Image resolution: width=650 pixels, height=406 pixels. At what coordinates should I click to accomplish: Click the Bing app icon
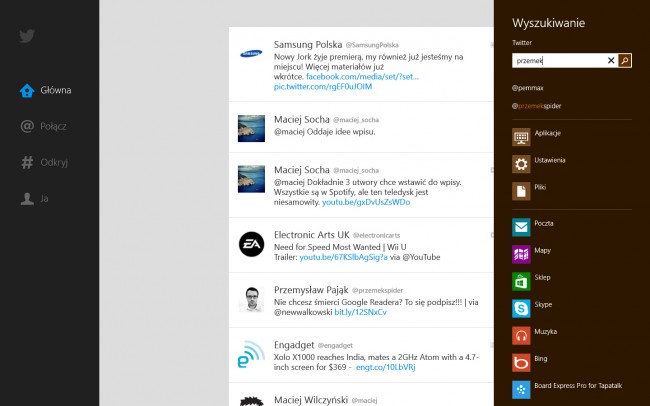(x=521, y=362)
